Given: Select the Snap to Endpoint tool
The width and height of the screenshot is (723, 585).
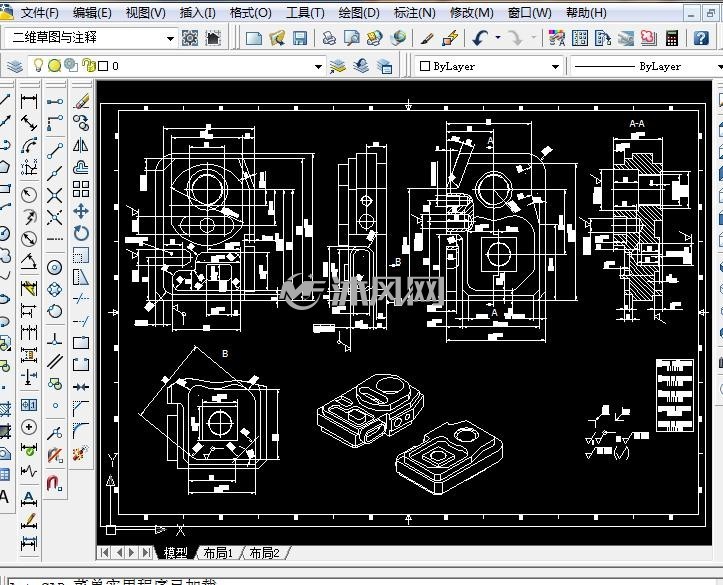Looking at the screenshot, I should pos(55,151).
